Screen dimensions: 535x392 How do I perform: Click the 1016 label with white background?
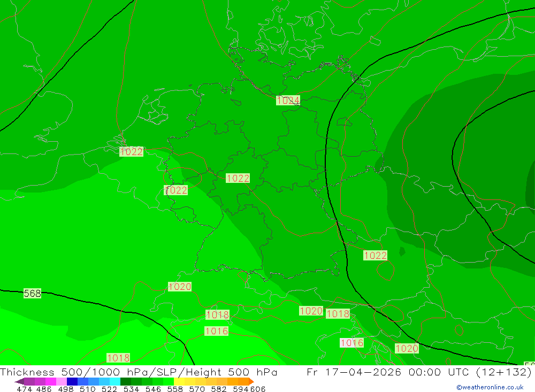pyautogui.click(x=351, y=343)
